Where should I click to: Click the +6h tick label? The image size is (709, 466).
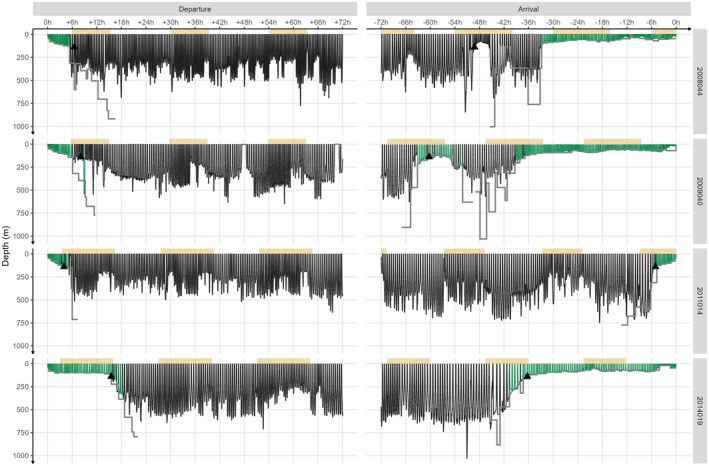72,22
